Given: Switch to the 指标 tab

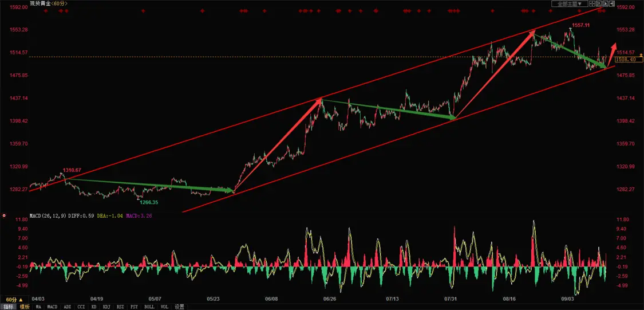Looking at the screenshot, I should 9,307.
